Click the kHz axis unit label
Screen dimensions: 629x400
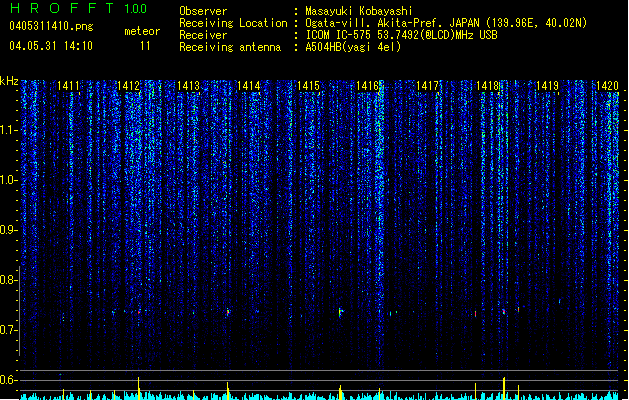(x=9, y=81)
